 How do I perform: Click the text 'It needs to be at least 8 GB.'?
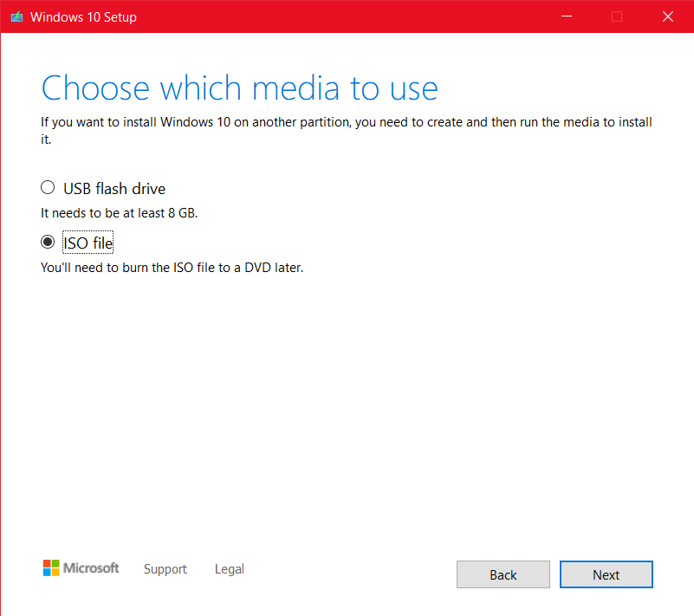coord(119,213)
